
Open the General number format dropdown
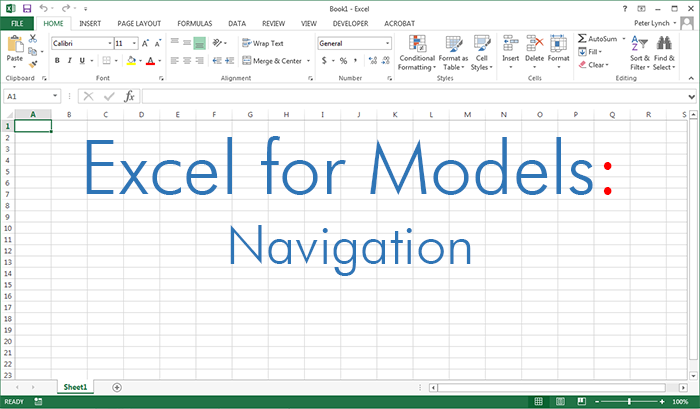(x=387, y=43)
